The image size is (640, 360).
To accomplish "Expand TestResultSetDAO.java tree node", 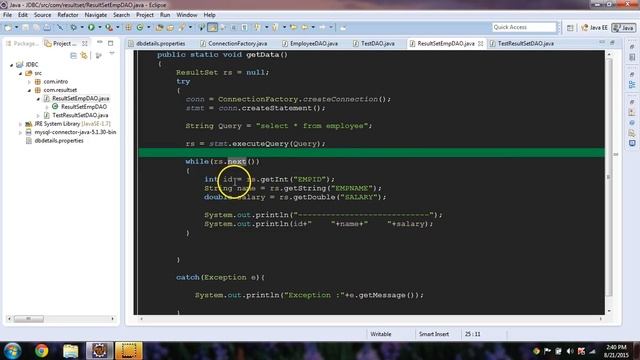I will pyautogui.click(x=38, y=116).
